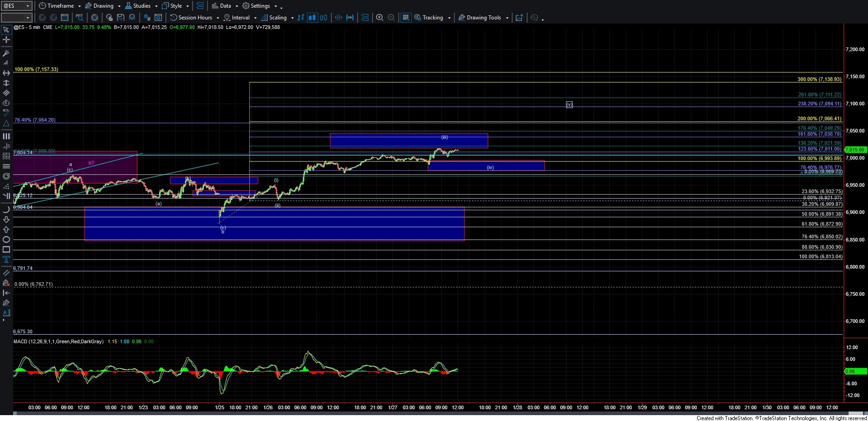
Task: Select the crosshair drawing tool
Action: coord(6,40)
